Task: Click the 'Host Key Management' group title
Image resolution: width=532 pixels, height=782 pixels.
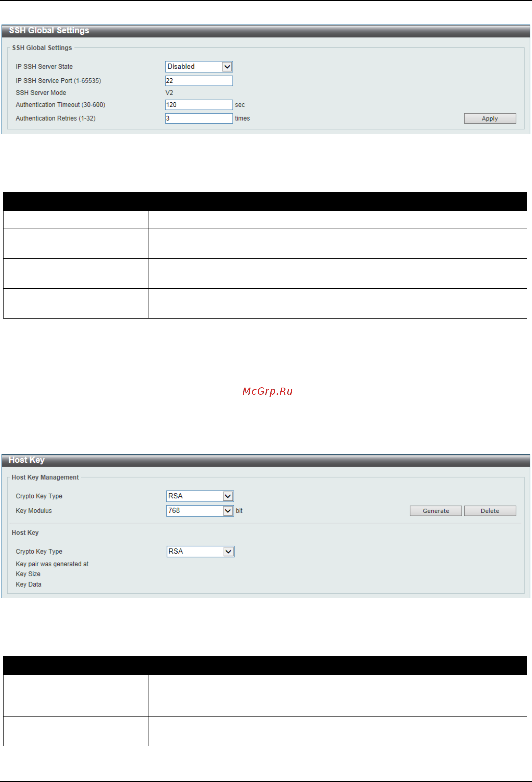Action: click(x=45, y=477)
